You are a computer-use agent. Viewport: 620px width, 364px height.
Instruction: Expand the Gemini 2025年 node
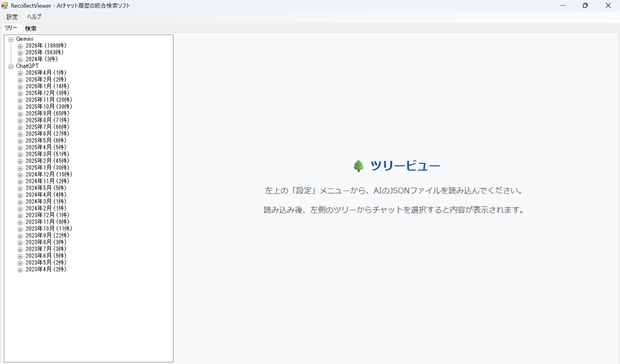point(20,53)
